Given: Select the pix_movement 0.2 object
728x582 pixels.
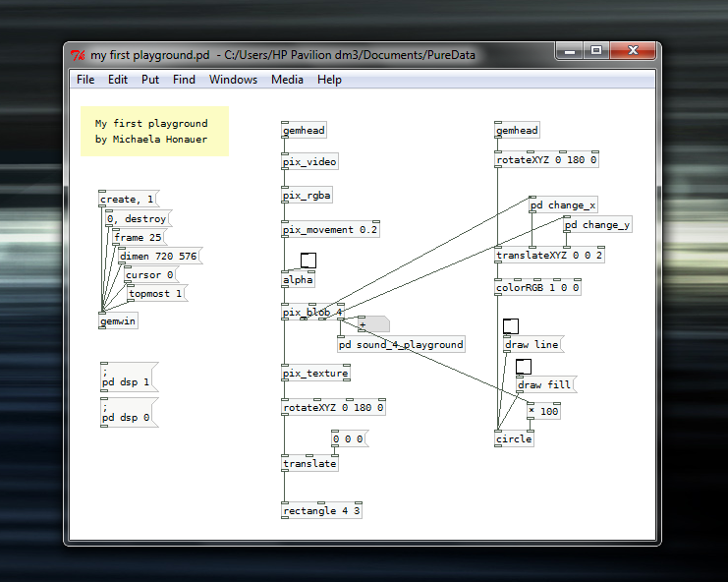Looking at the screenshot, I should click(330, 230).
